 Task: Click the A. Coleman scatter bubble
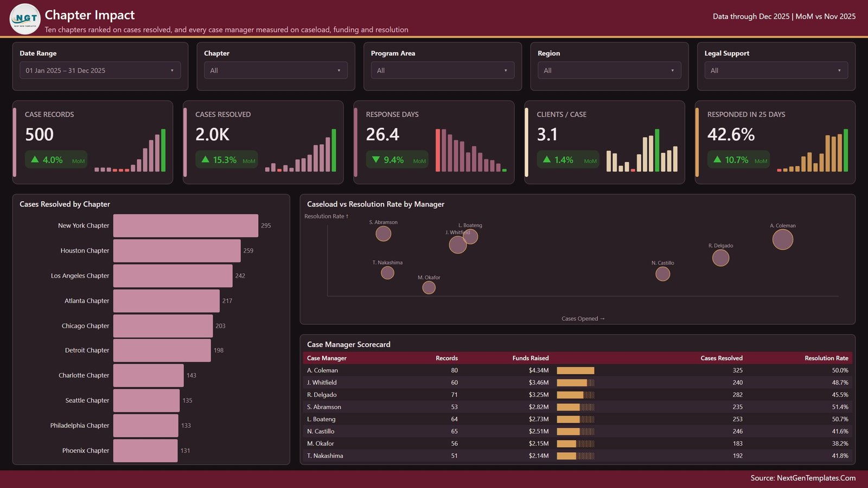[x=782, y=239]
